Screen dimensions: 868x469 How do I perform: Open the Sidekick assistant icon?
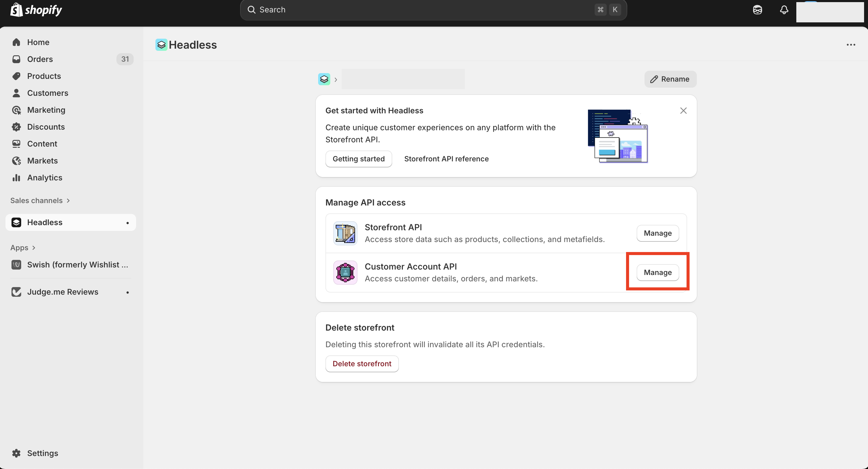click(757, 10)
